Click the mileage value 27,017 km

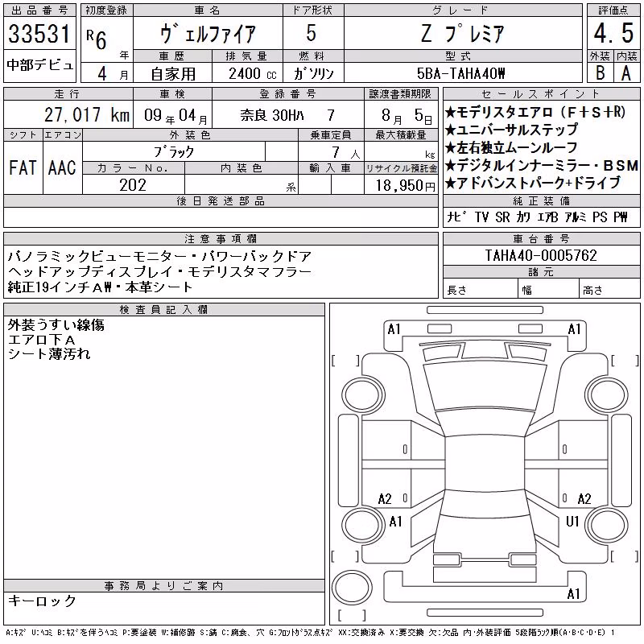click(87, 114)
